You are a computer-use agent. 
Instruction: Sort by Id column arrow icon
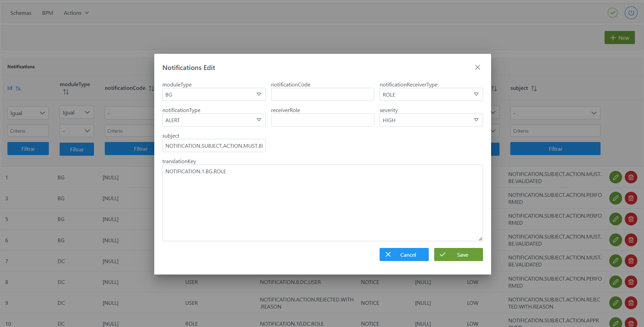click(18, 88)
